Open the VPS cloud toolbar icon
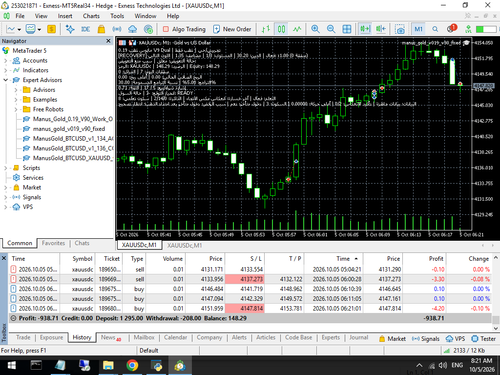The width and height of the screenshot is (500, 375). click(x=132, y=29)
